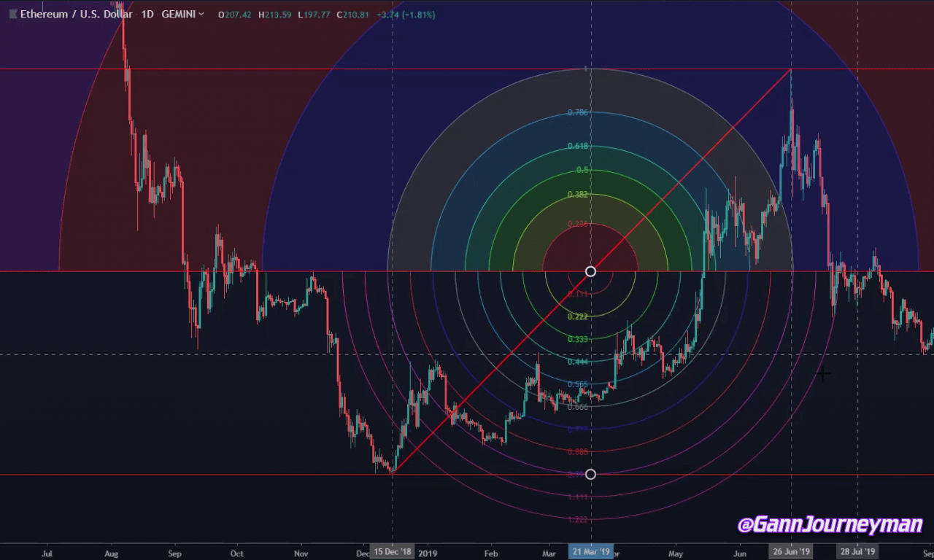934x560 pixels.
Task: Select the Fib circle center anchor point
Action: [590, 271]
